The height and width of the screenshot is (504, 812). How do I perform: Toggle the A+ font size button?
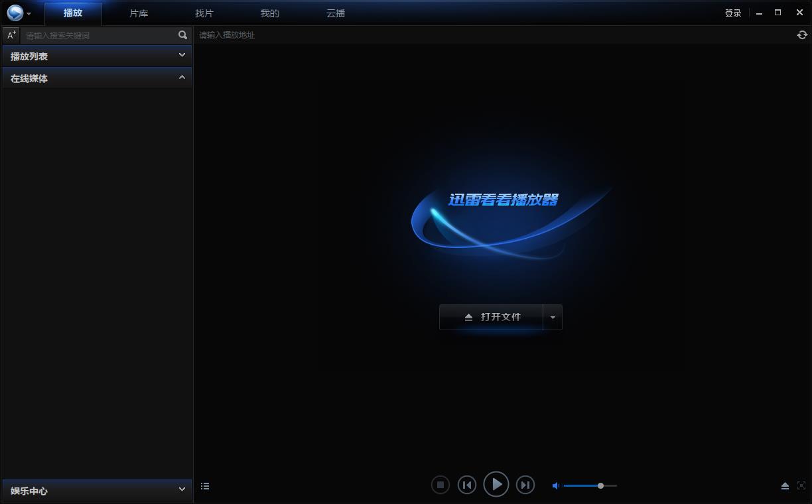point(11,35)
